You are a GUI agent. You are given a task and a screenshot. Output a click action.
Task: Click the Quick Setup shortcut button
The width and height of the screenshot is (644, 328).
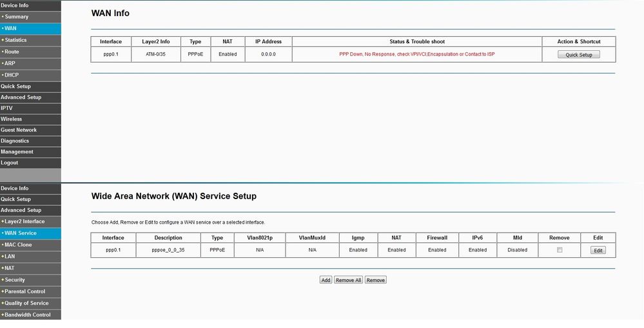pyautogui.click(x=578, y=55)
